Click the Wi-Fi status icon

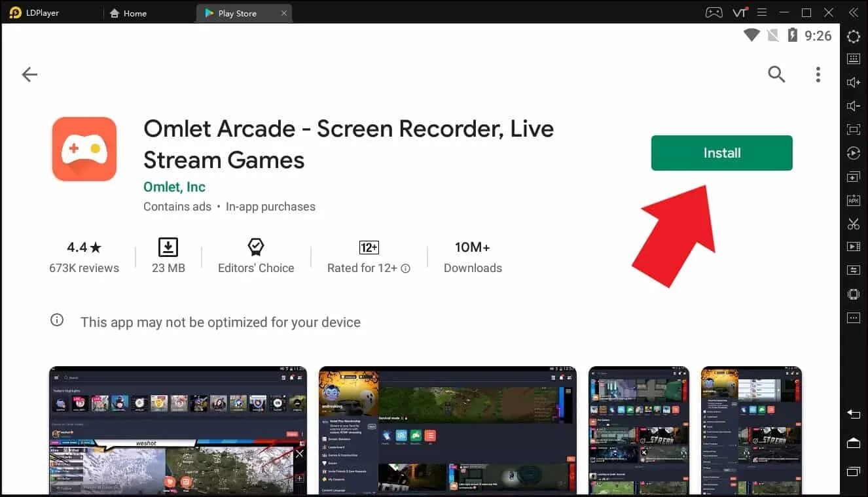pyautogui.click(x=751, y=35)
